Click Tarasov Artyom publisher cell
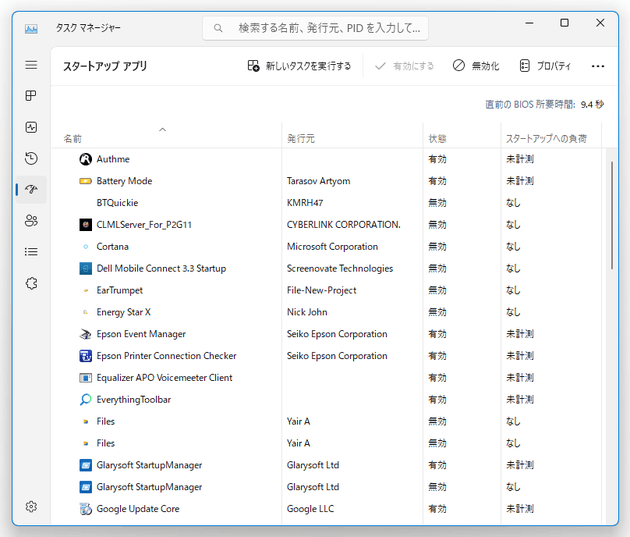630x537 pixels. (319, 181)
